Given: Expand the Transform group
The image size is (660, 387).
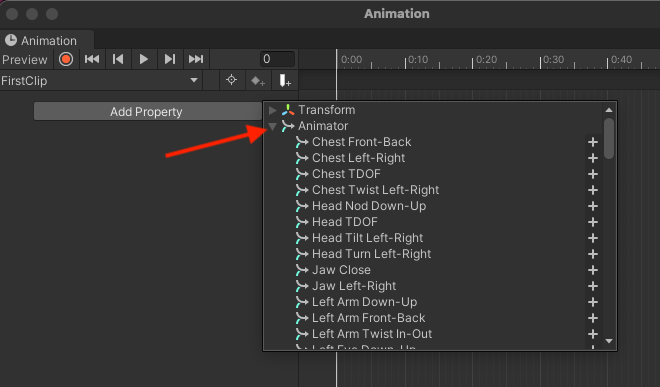Looking at the screenshot, I should 272,110.
